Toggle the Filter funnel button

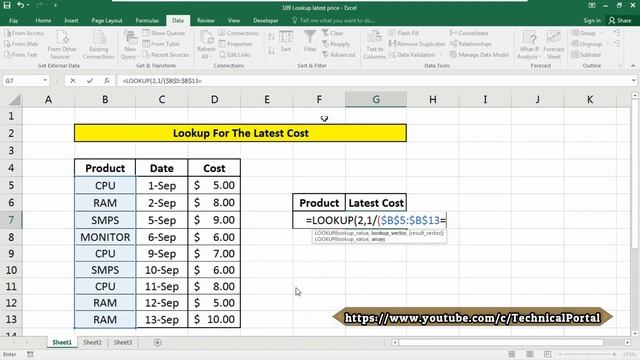(x=310, y=41)
